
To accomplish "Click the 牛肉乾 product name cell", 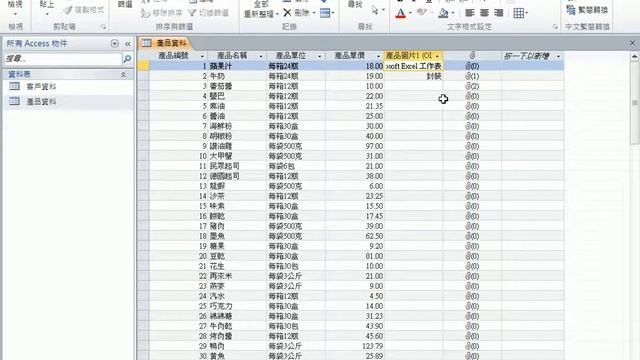I will [237, 326].
